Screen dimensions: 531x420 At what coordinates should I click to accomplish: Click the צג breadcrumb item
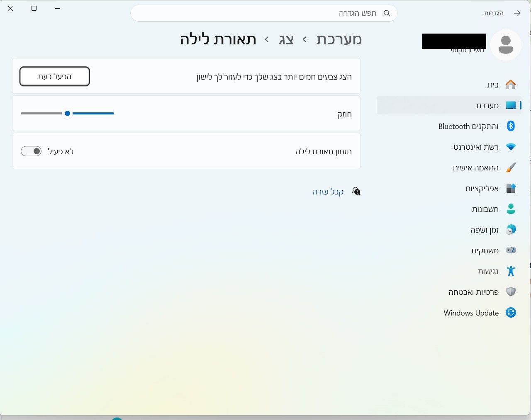click(286, 39)
